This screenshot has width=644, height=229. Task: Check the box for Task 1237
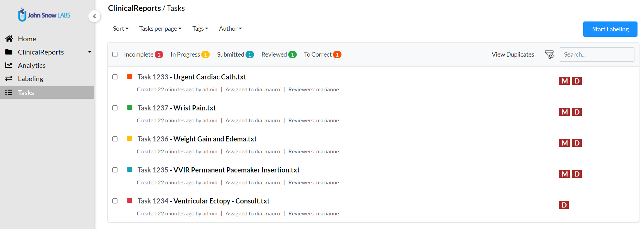[115, 108]
